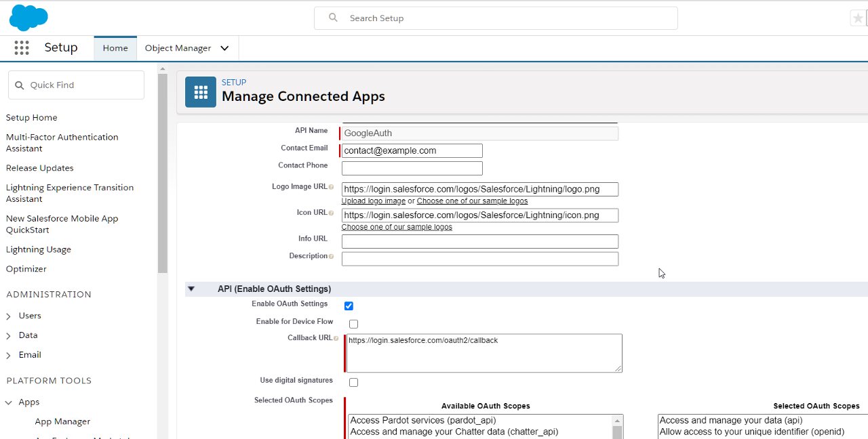Click the help icon beside Description

(331, 256)
